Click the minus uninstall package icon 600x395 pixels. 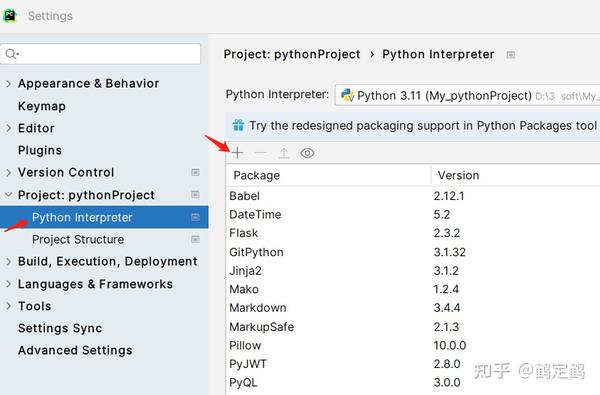pos(261,153)
